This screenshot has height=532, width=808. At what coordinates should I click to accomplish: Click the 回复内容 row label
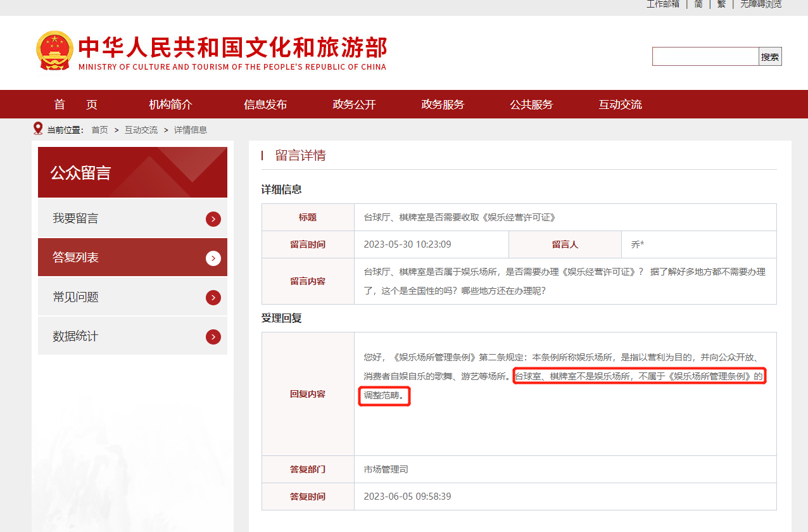(x=308, y=394)
